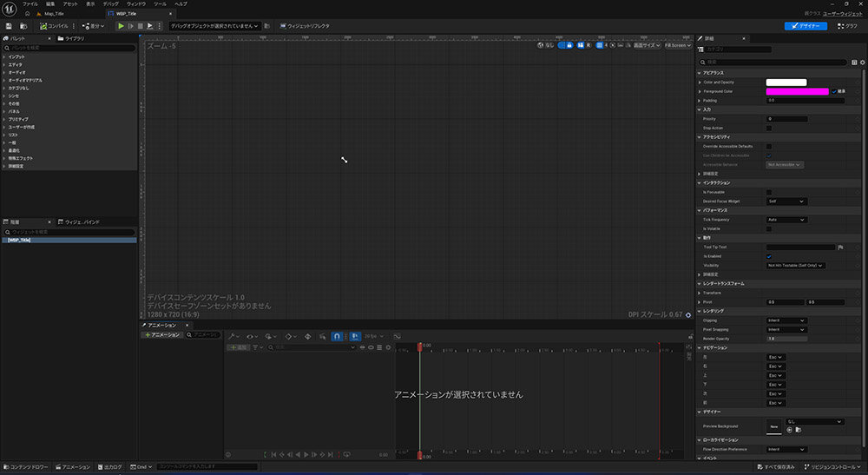
Task: Click the add Animation (+アニメーション) button
Action: (x=163, y=334)
